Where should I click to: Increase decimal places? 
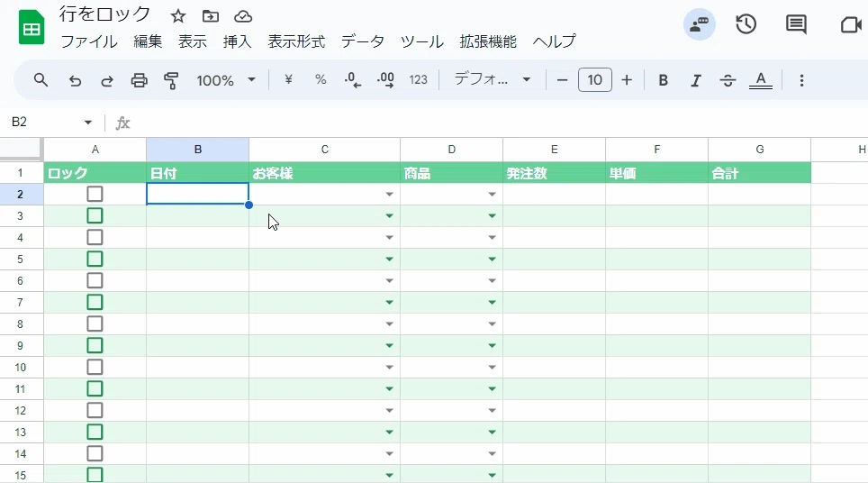tap(385, 80)
